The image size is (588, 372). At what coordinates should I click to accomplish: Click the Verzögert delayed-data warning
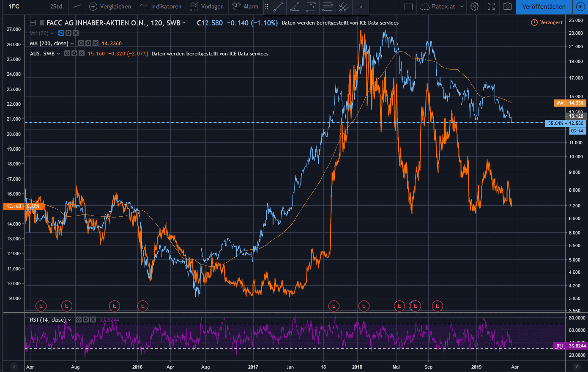(547, 22)
